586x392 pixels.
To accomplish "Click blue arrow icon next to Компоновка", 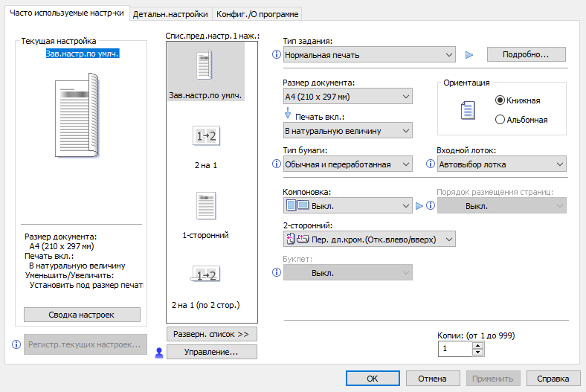I will tap(419, 205).
